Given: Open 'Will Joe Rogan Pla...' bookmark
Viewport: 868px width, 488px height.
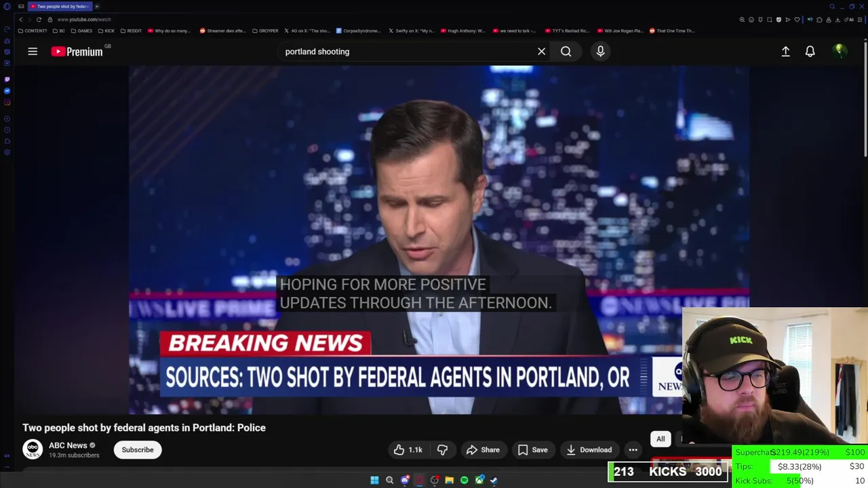Looking at the screenshot, I should (619, 30).
